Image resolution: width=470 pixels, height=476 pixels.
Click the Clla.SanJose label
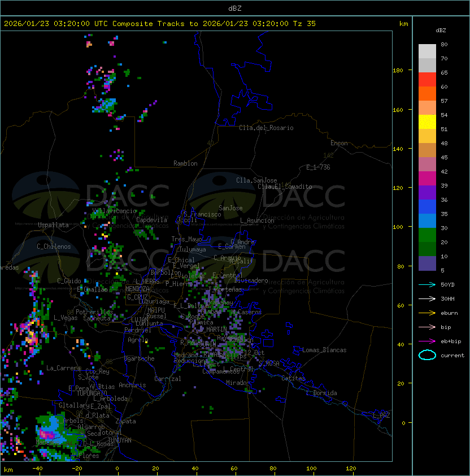[256, 180]
